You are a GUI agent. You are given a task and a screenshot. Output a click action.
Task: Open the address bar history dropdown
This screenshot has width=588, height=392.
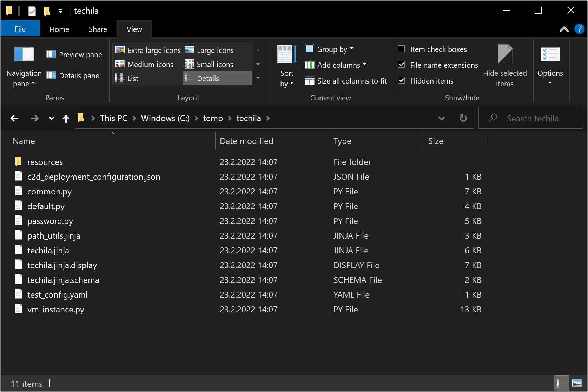click(441, 119)
